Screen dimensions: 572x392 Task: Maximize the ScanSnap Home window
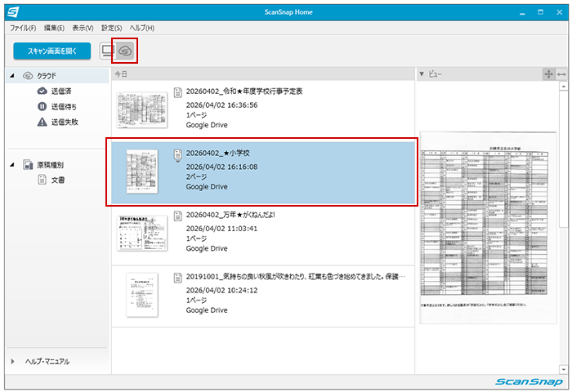point(541,12)
